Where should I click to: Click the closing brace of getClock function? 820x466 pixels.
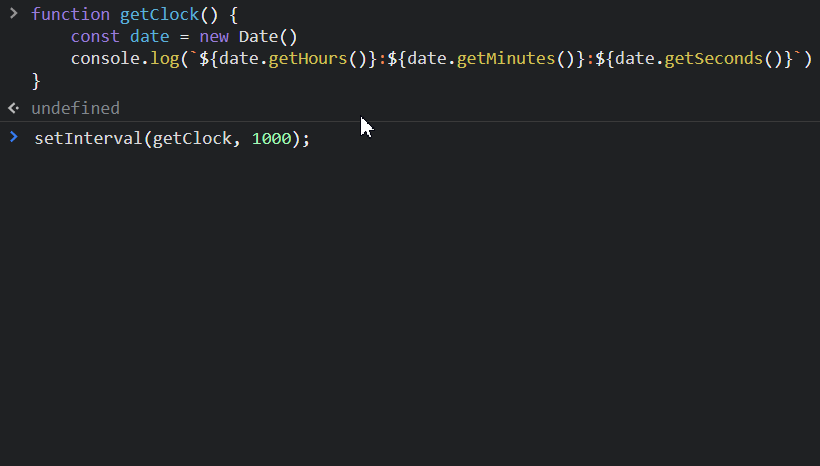click(36, 81)
